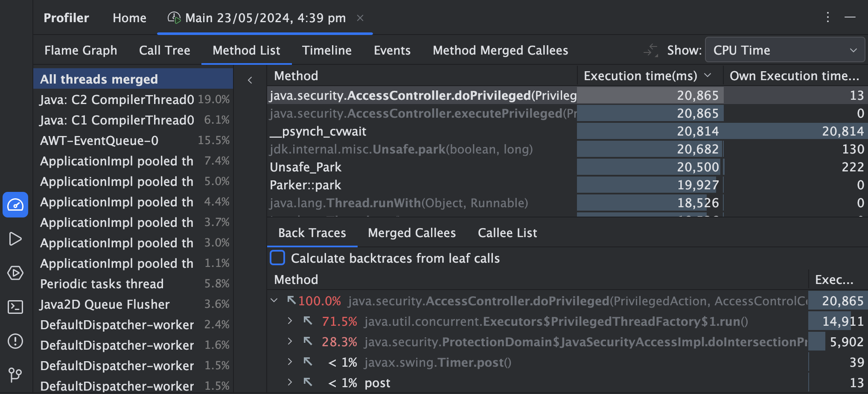Image resolution: width=868 pixels, height=394 pixels.
Task: Open the CPU Time show dropdown
Action: [784, 50]
